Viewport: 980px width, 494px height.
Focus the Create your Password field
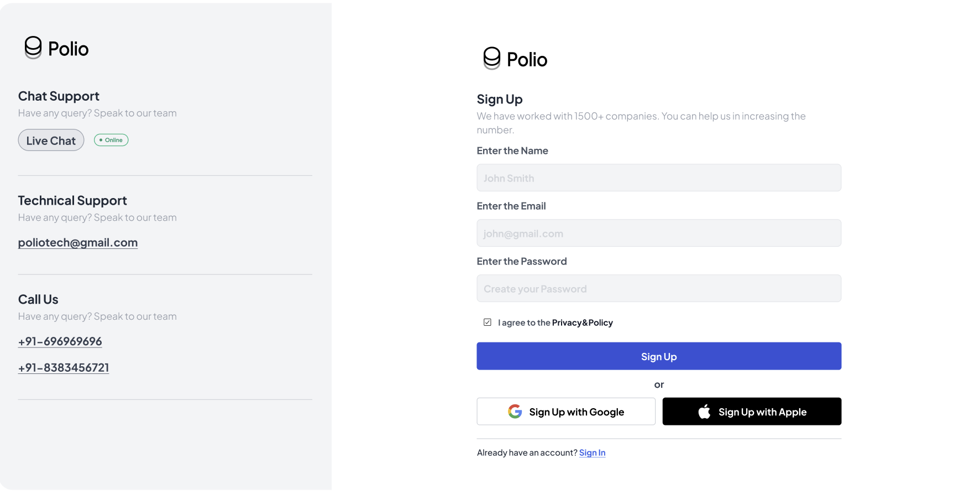pos(659,288)
